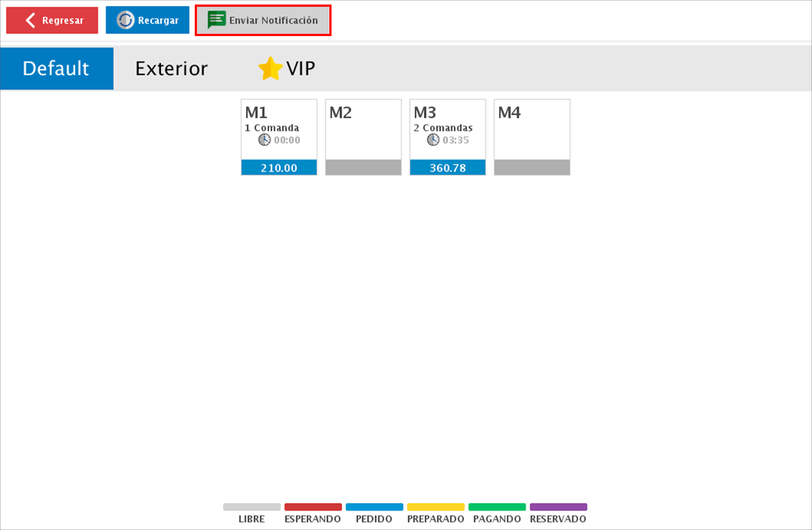
Task: Click the clock icon on table M3
Action: click(x=433, y=140)
